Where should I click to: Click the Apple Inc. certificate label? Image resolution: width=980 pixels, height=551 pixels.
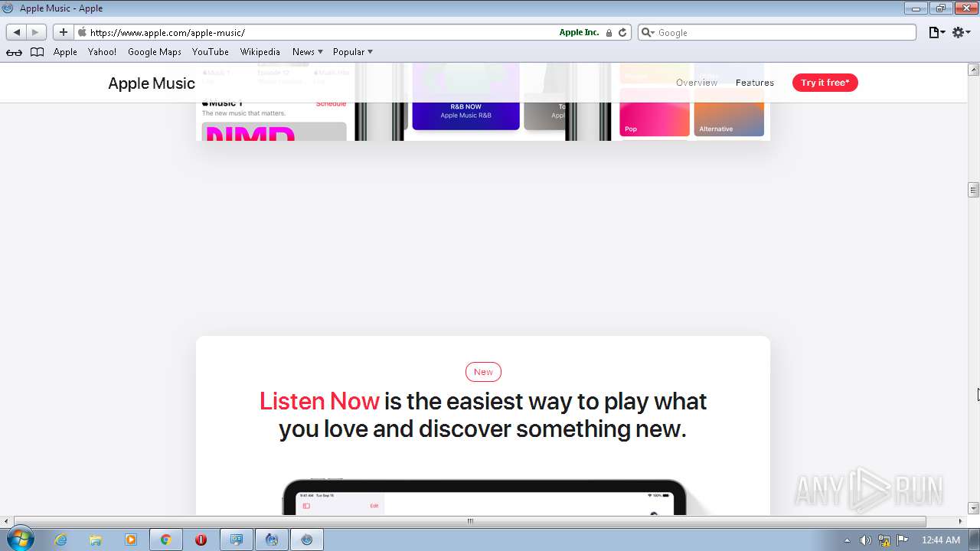pos(579,32)
